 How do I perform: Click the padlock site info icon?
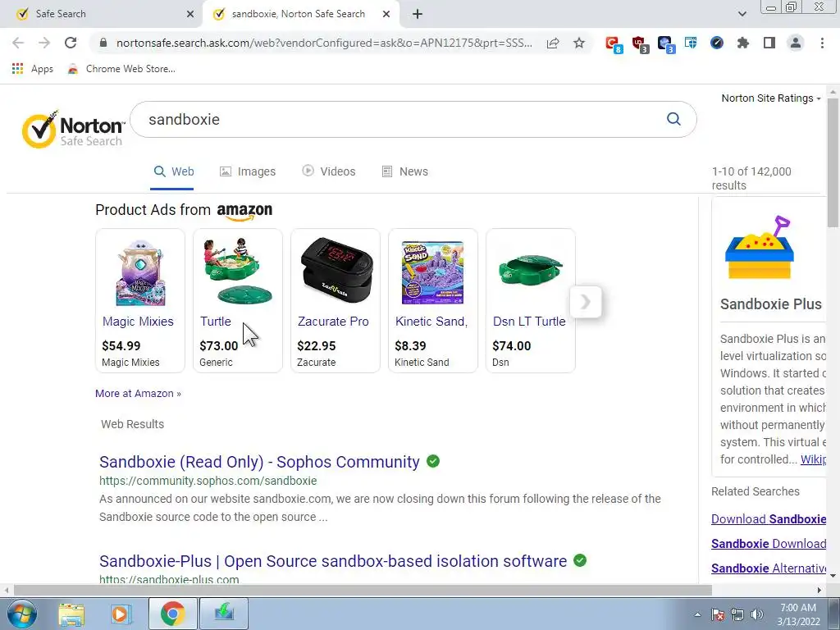click(x=103, y=43)
